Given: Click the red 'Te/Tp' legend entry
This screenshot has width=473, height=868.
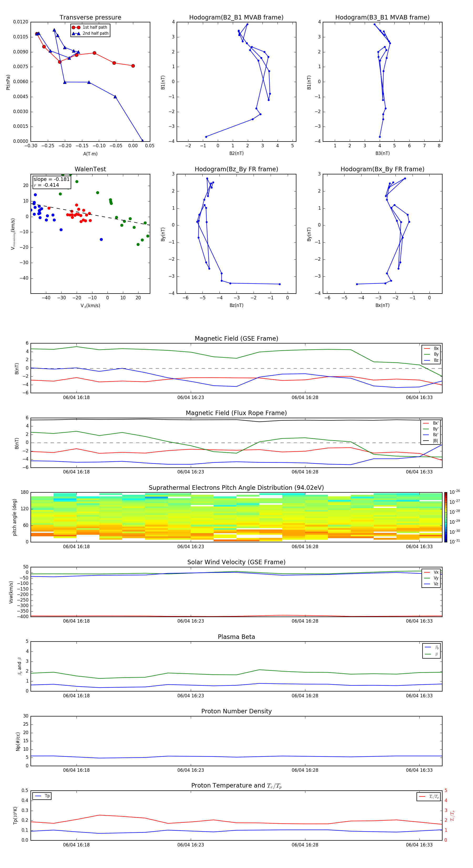Looking at the screenshot, I should coord(429,796).
